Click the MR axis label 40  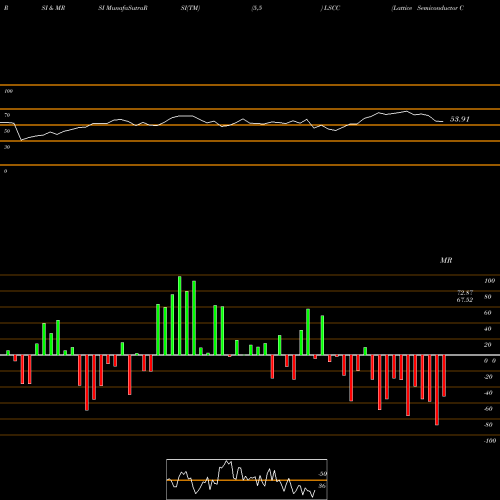tap(488, 329)
